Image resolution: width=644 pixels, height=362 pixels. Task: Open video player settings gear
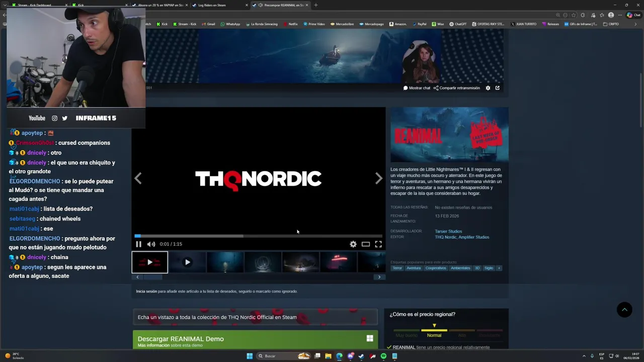click(x=353, y=244)
